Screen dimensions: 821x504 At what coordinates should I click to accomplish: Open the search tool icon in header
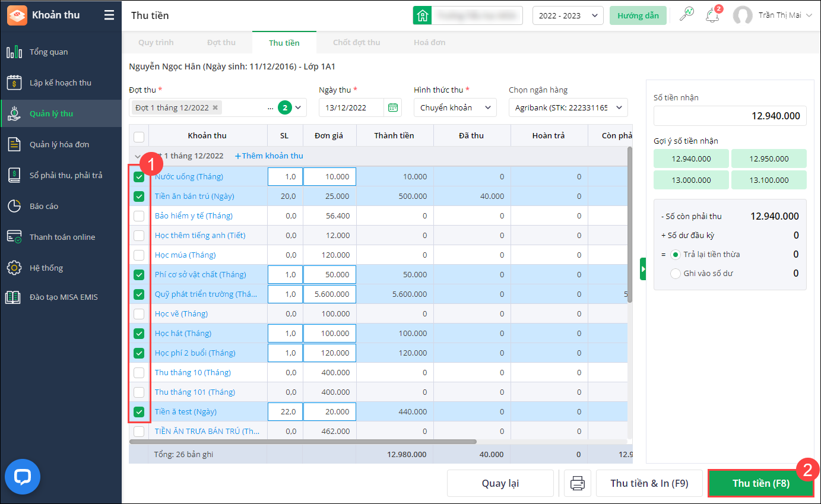coord(686,15)
